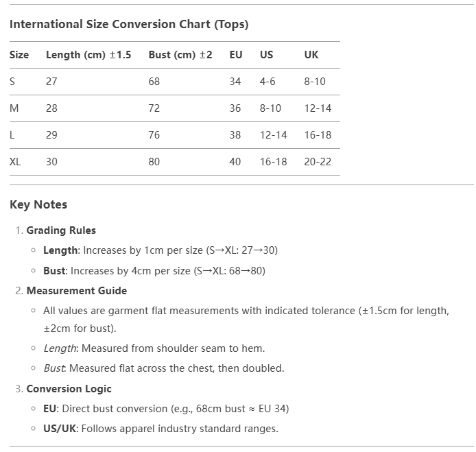Click the Key Notes heading
This screenshot has width=476, height=452.
[x=38, y=204]
